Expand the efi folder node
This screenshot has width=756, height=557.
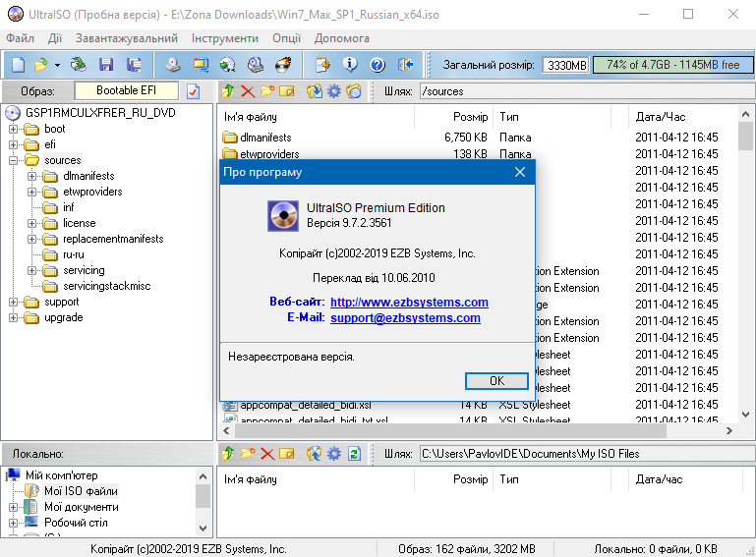pyautogui.click(x=13, y=145)
